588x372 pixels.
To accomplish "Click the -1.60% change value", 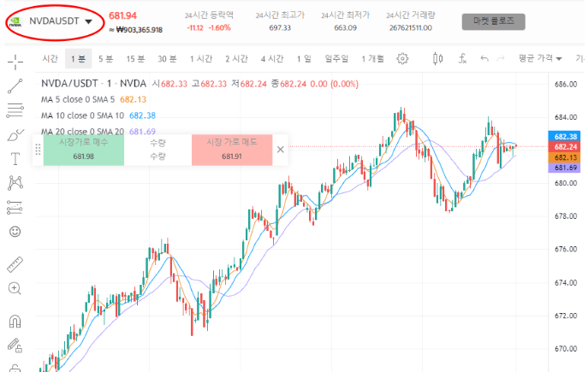I will pyautogui.click(x=219, y=27).
